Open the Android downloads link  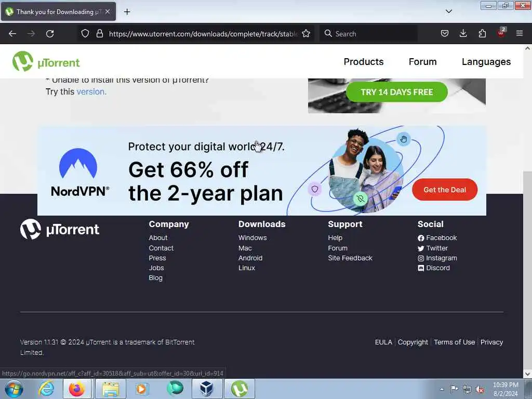point(250,258)
